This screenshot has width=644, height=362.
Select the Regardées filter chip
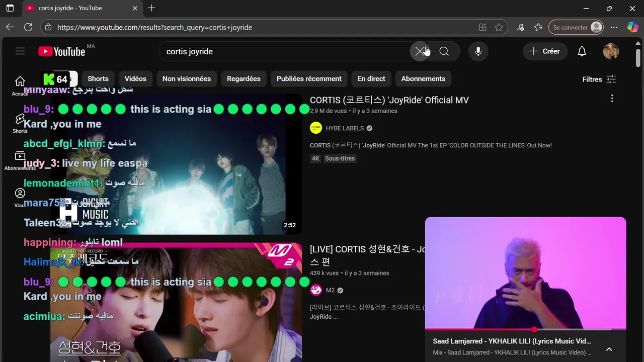point(244,79)
